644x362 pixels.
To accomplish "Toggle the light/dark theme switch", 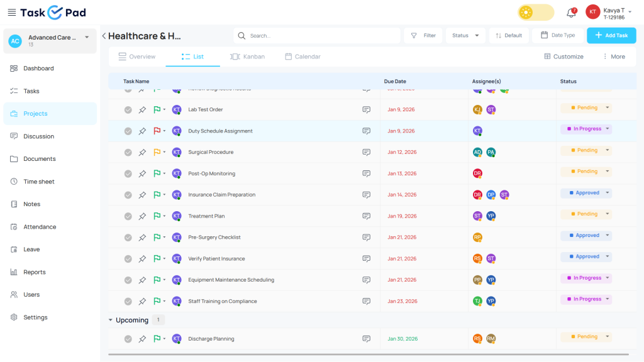I will (536, 13).
